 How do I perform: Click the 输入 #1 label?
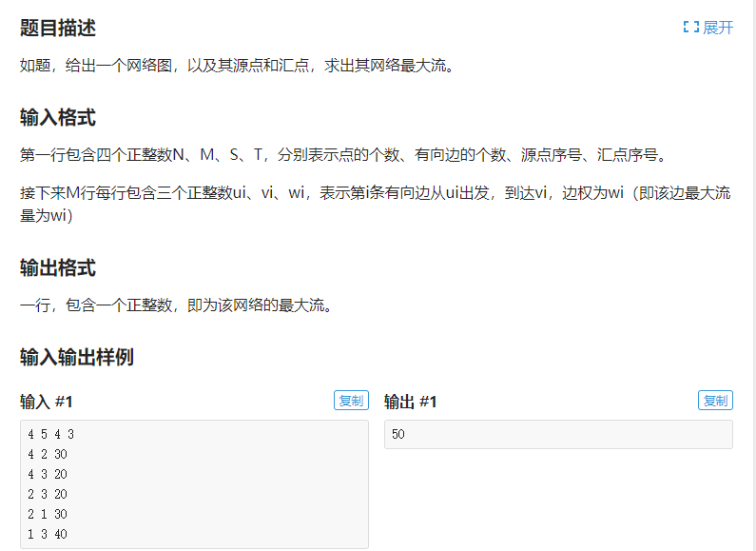pos(47,402)
